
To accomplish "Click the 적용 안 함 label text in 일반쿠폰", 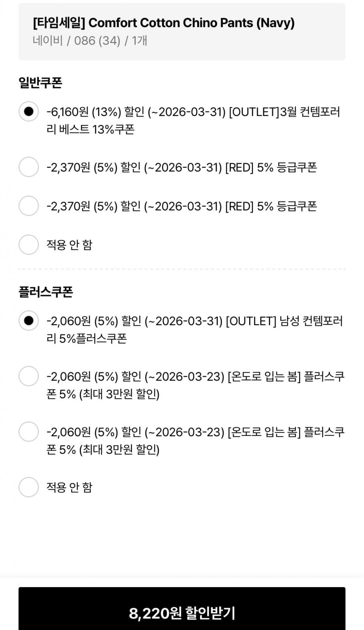I will (x=69, y=245).
